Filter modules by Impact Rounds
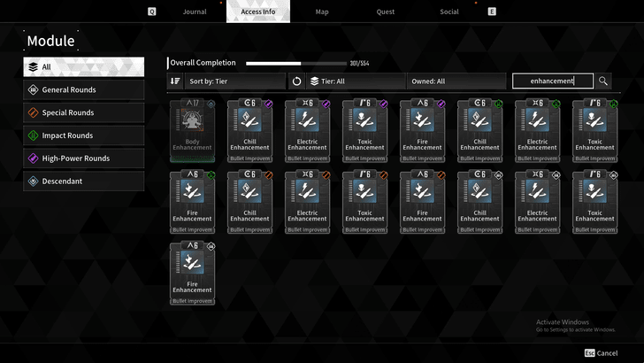 [84, 135]
